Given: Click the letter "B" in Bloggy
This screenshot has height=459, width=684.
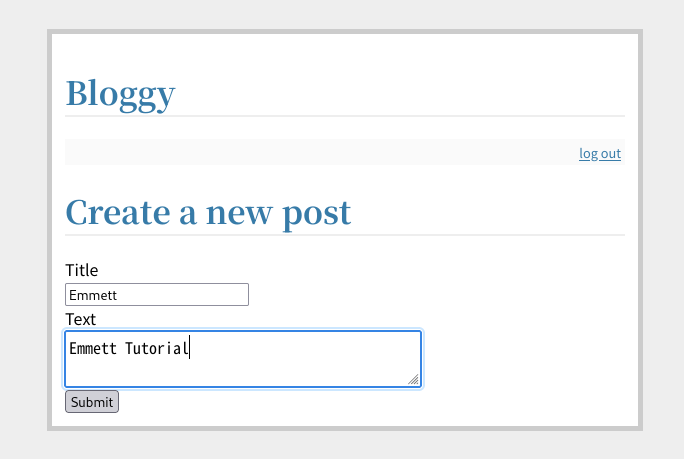Looking at the screenshot, I should tap(77, 93).
